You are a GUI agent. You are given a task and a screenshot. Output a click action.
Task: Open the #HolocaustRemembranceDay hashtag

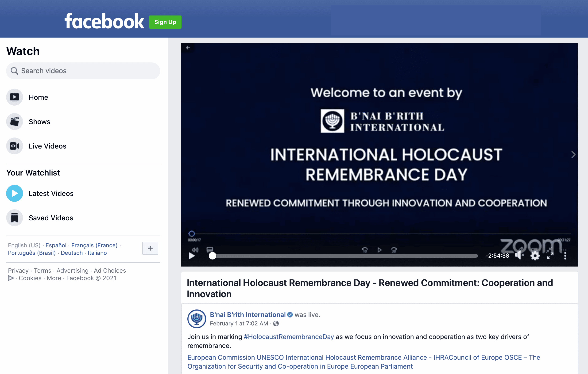289,337
